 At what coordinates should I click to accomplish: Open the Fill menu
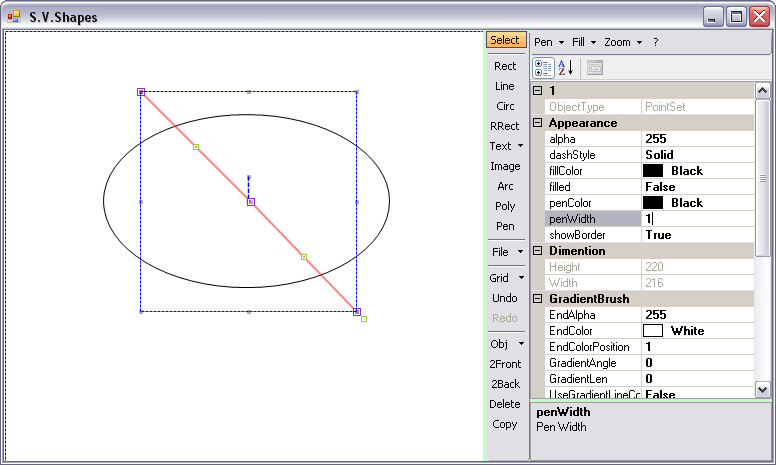tap(583, 42)
